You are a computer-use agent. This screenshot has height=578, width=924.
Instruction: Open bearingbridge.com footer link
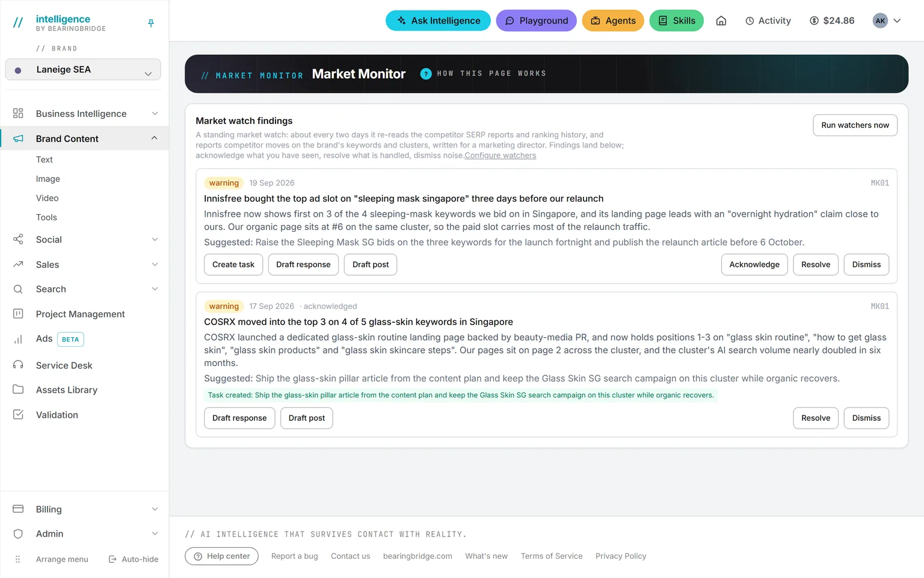click(417, 556)
